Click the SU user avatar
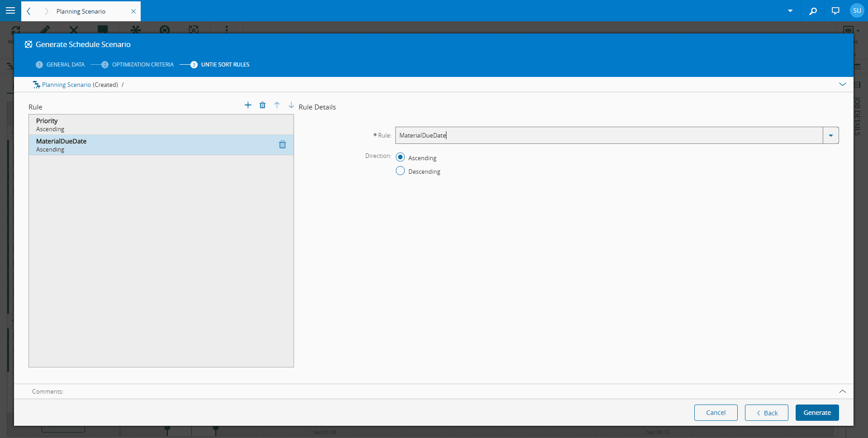Viewport: 868px width, 438px height. point(857,11)
